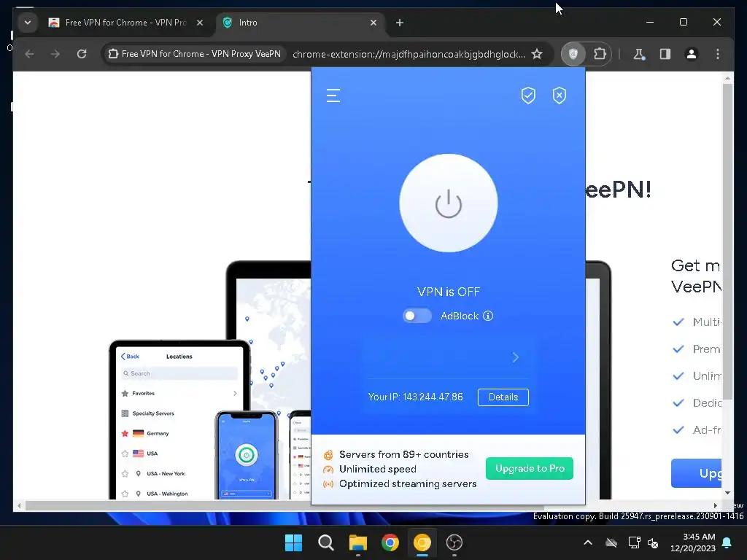Show hidden system tray icons

pyautogui.click(x=588, y=542)
